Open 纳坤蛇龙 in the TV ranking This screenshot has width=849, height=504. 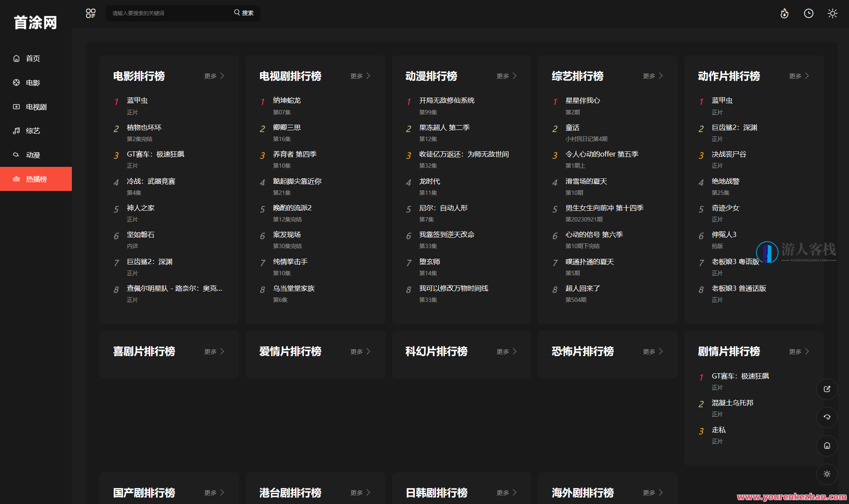(x=287, y=100)
